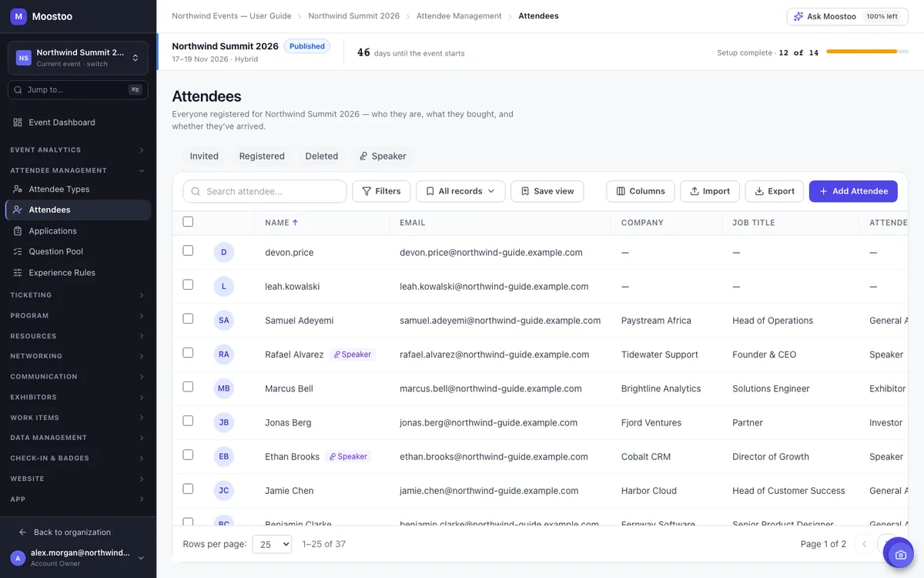Open Attendees in the sidebar
Image resolution: width=924 pixels, height=578 pixels.
coord(78,210)
